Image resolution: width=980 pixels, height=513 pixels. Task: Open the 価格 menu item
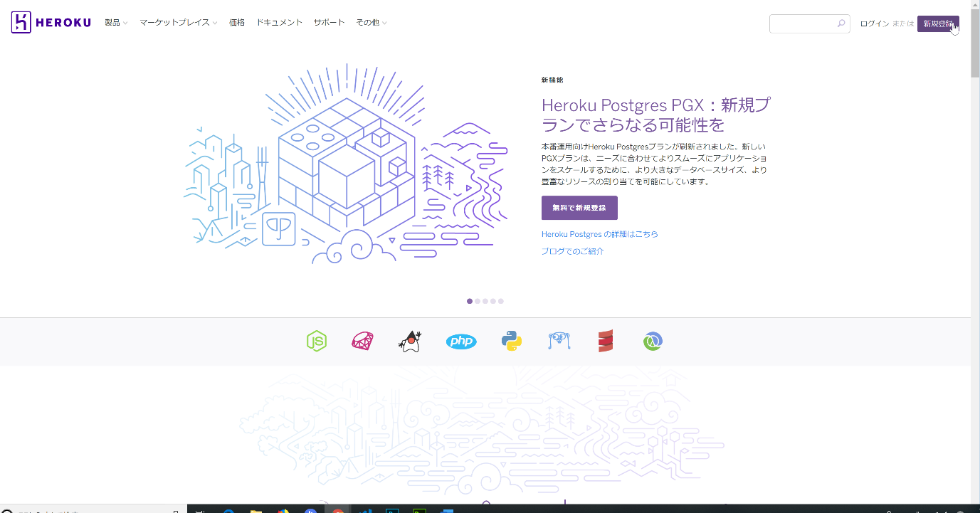237,23
